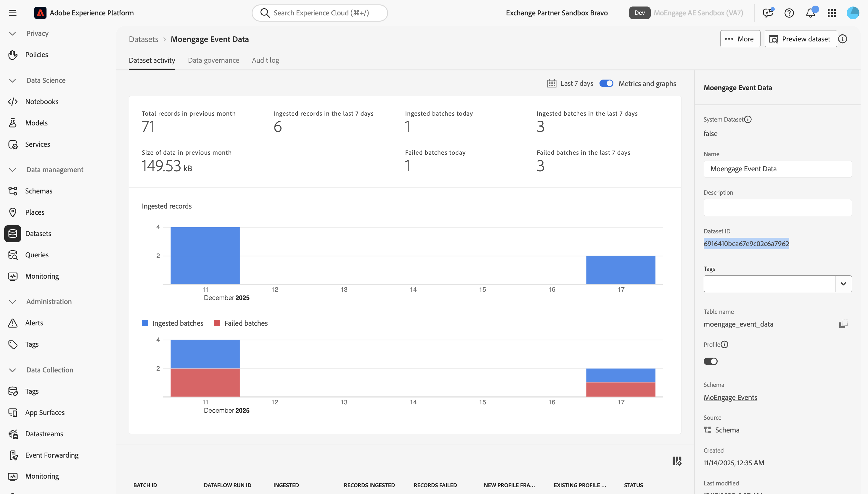Collapse the Data management section
Viewport: 868px width, 494px height.
coord(12,169)
